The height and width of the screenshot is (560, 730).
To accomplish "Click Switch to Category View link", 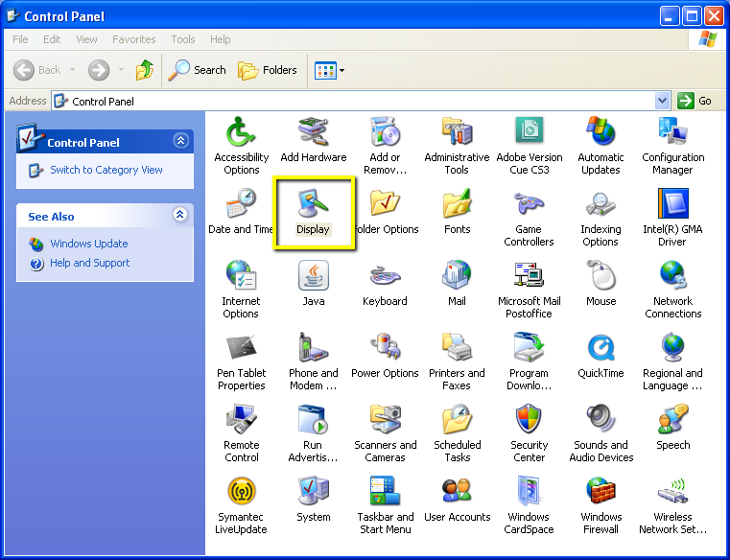I will (106, 170).
